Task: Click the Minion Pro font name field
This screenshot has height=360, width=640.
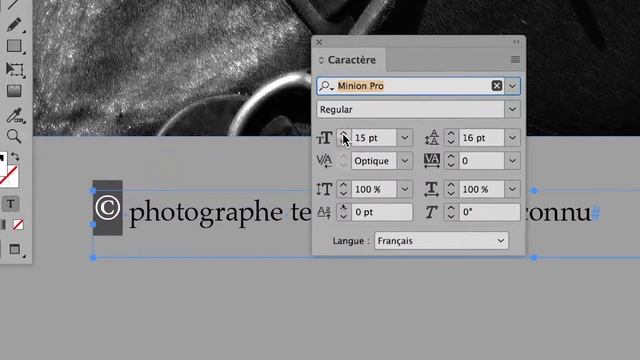Action: click(412, 86)
